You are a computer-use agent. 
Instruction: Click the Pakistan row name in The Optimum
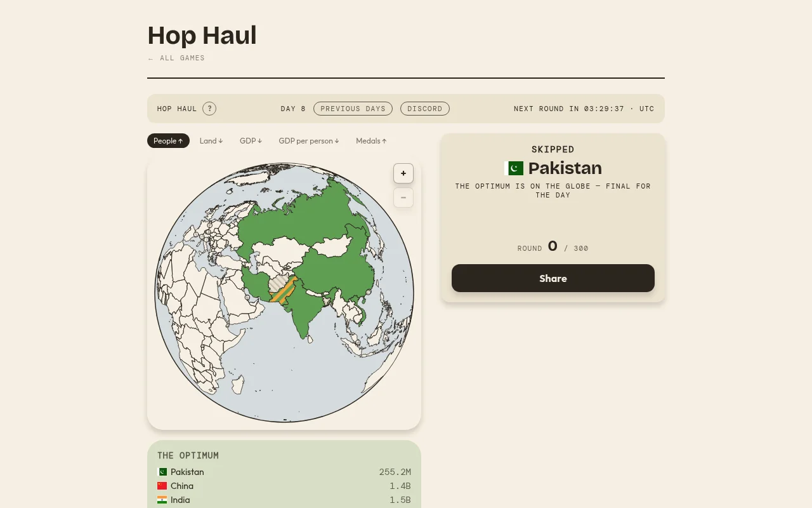(187, 472)
